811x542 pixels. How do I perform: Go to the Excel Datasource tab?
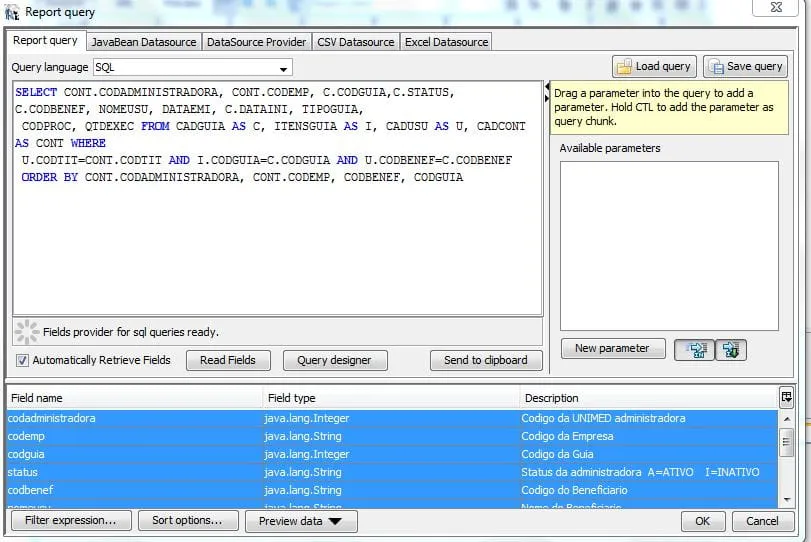[446, 42]
